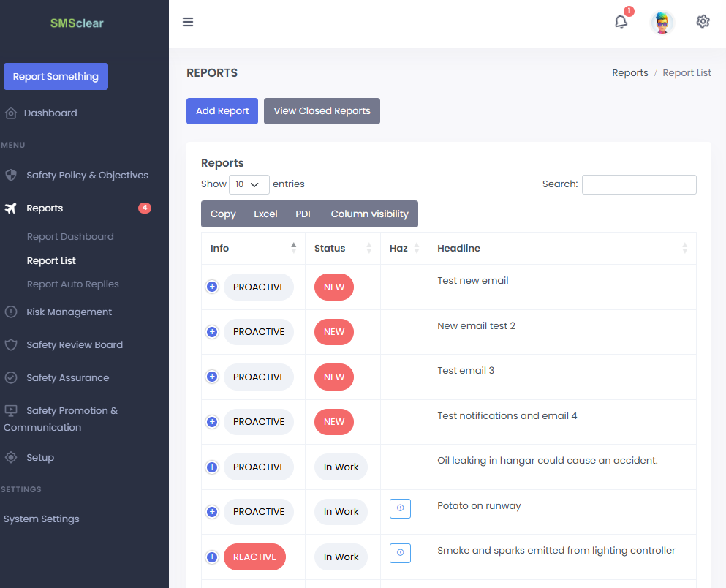
Task: Expand row details for Oil leaking report
Action: (212, 467)
